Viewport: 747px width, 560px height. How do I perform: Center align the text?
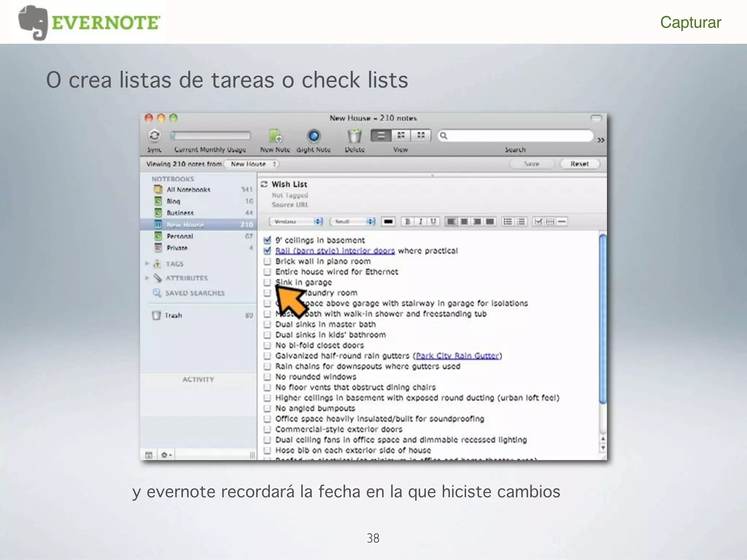464,221
